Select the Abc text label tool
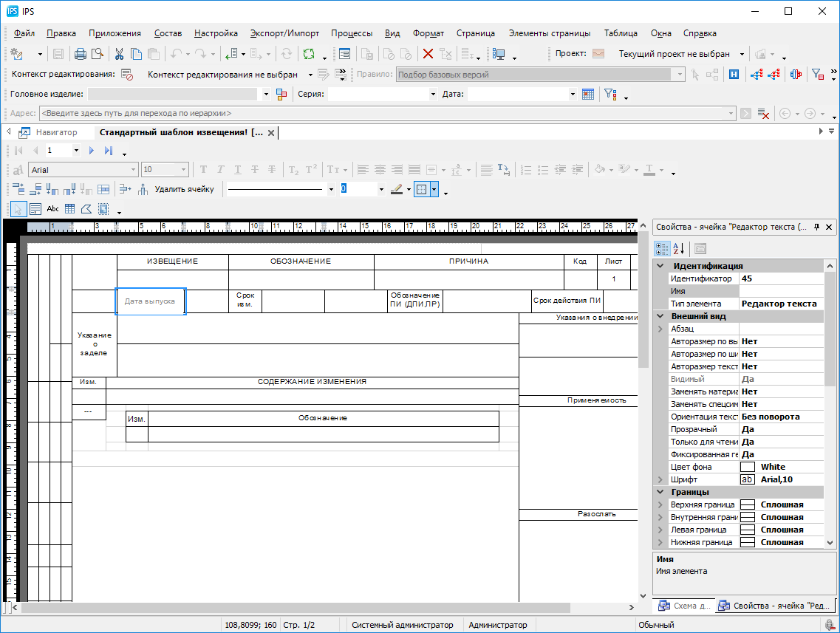This screenshot has height=633, width=840. [52, 209]
